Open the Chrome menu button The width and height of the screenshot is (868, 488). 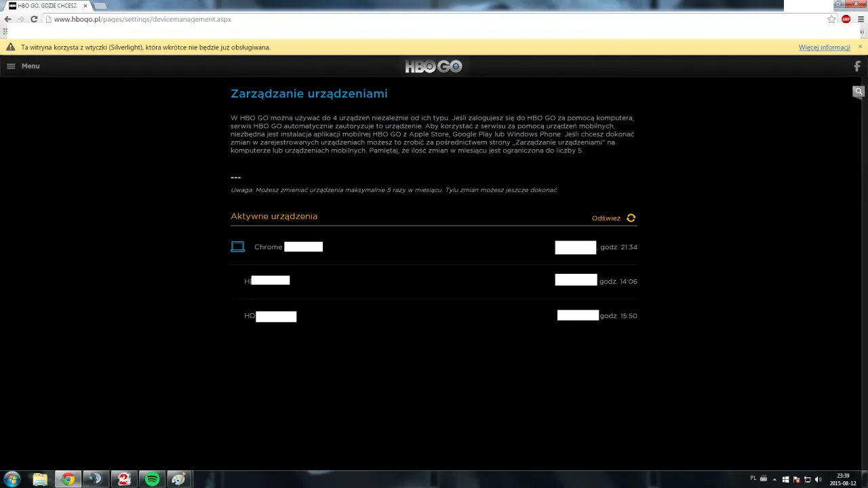point(861,19)
